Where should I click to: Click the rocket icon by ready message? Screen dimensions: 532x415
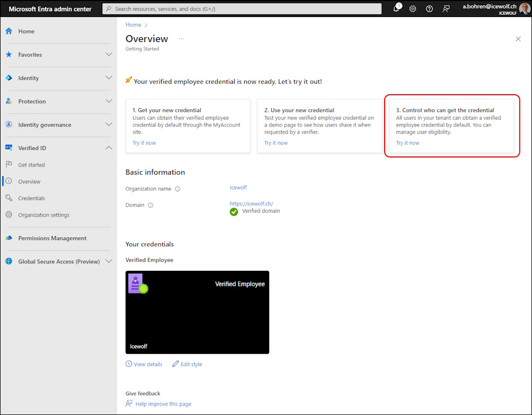click(x=129, y=80)
